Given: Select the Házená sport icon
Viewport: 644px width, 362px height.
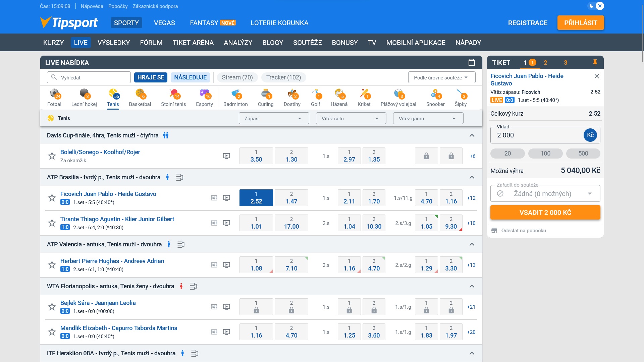Looking at the screenshot, I should tap(339, 98).
